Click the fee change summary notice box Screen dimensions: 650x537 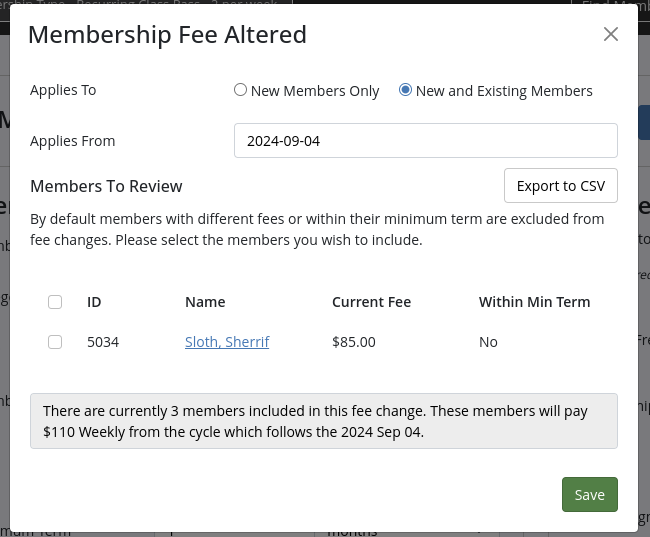[x=324, y=421]
